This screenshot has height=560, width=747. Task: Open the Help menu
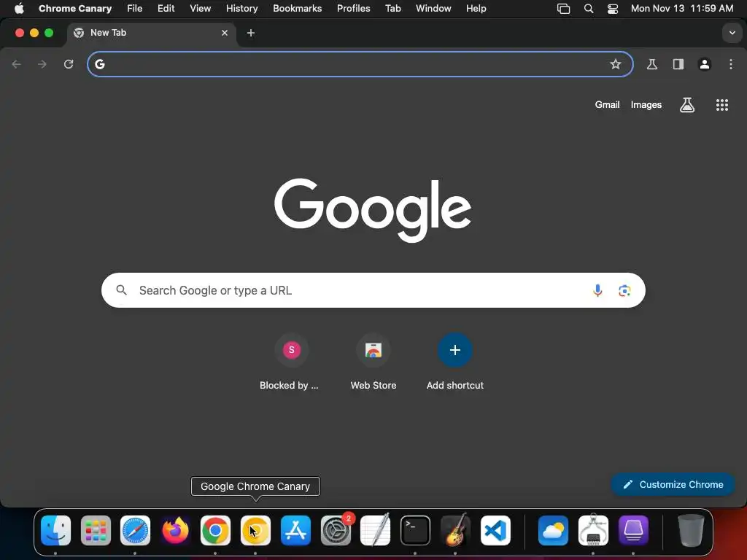(x=476, y=8)
